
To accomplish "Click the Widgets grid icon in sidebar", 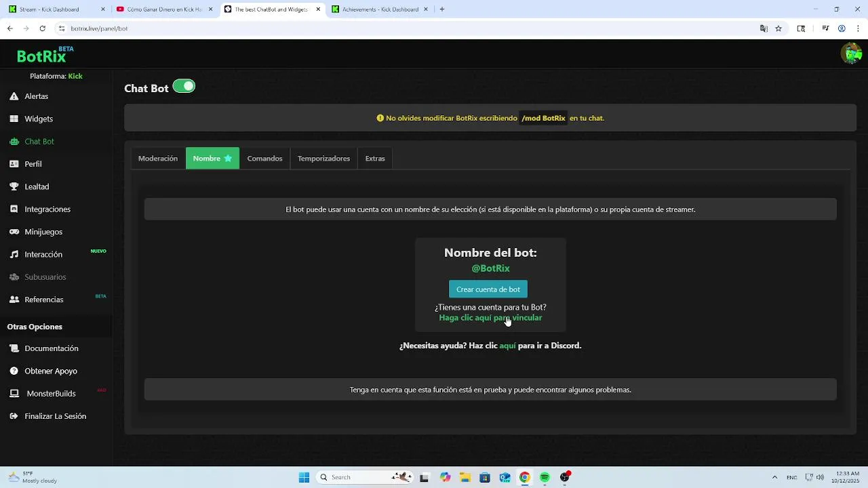I will (x=14, y=119).
